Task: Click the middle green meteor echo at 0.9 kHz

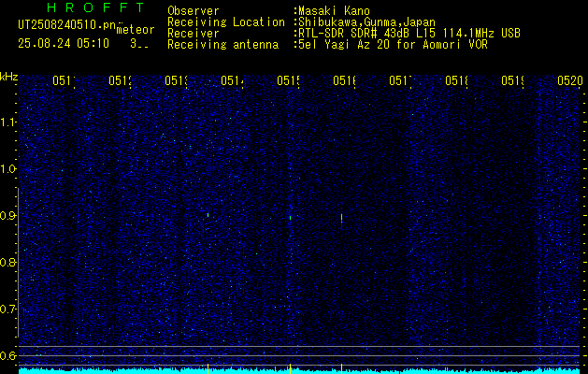Action: point(290,217)
